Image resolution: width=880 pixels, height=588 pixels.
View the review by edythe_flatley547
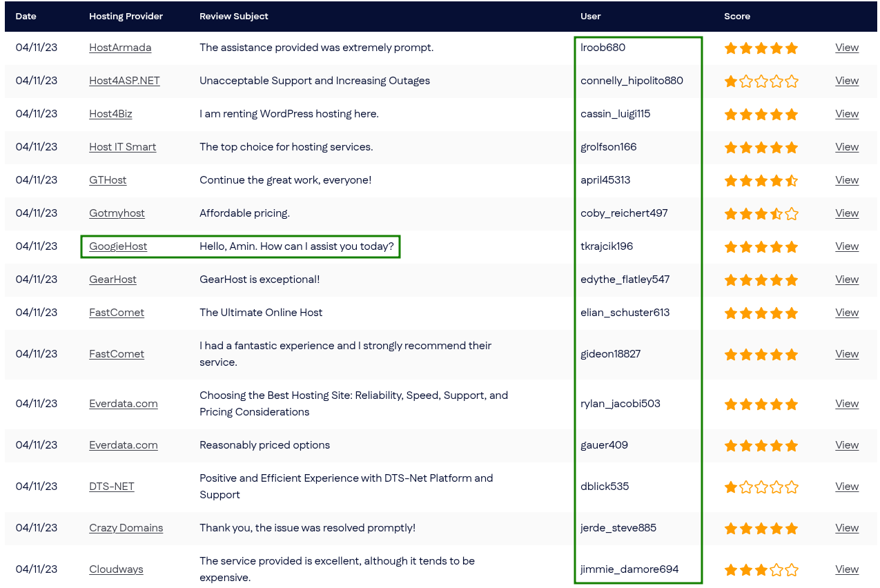coord(847,280)
